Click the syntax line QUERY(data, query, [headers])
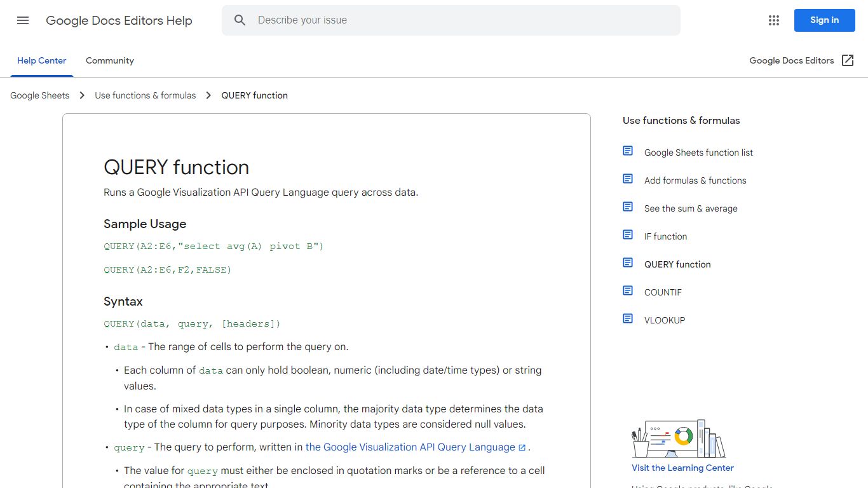The width and height of the screenshot is (868, 488). pyautogui.click(x=192, y=324)
